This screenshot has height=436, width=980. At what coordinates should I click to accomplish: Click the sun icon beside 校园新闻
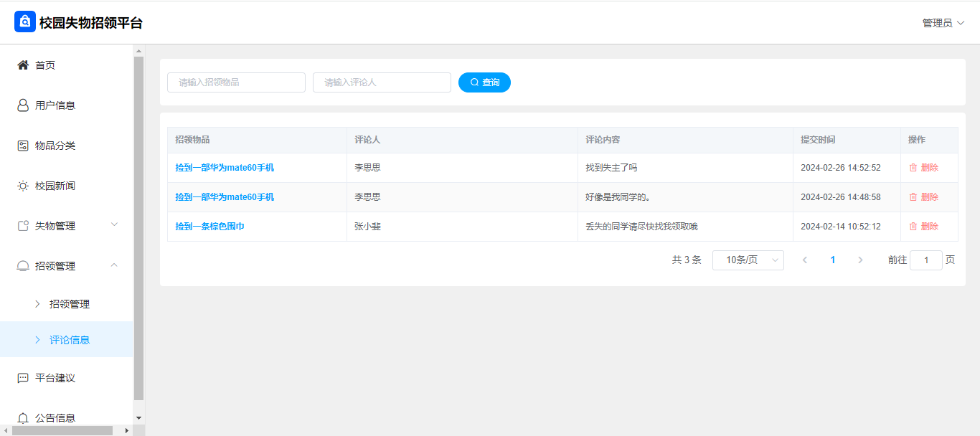click(x=23, y=186)
